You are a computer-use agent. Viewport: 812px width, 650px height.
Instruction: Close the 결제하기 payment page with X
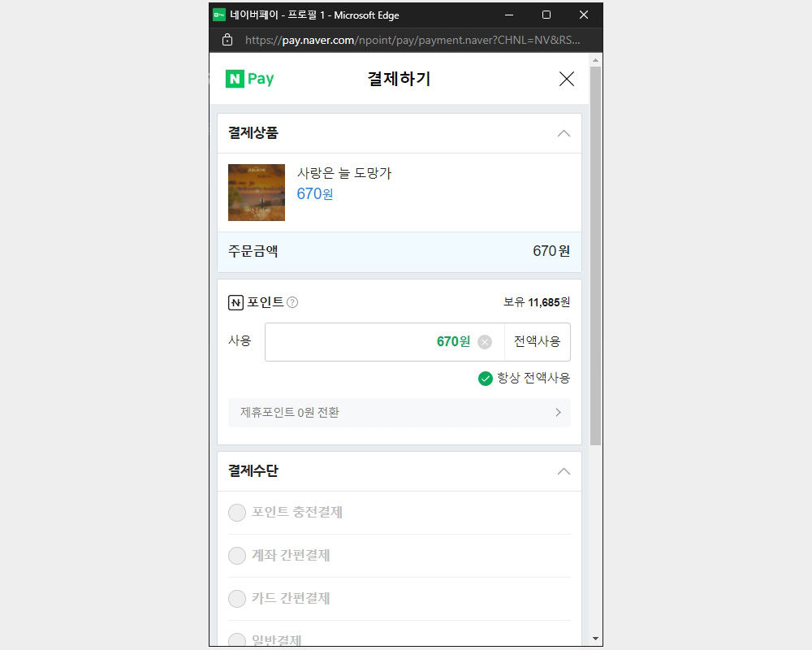pos(567,79)
